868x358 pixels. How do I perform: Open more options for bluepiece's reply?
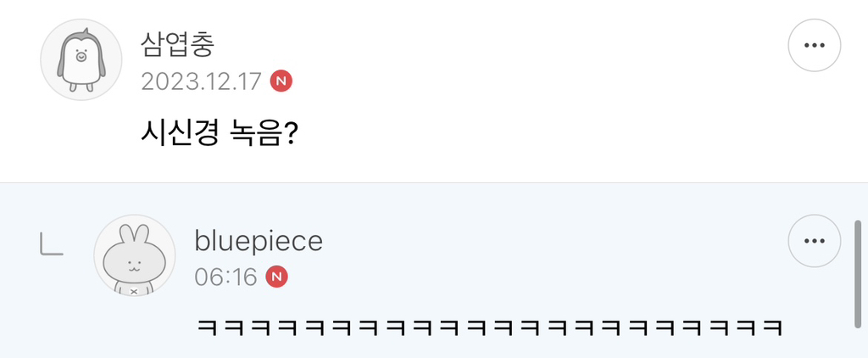814,241
